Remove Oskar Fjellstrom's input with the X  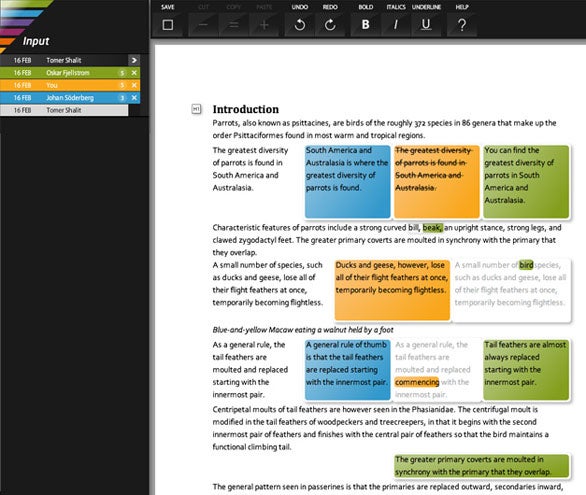[x=134, y=73]
